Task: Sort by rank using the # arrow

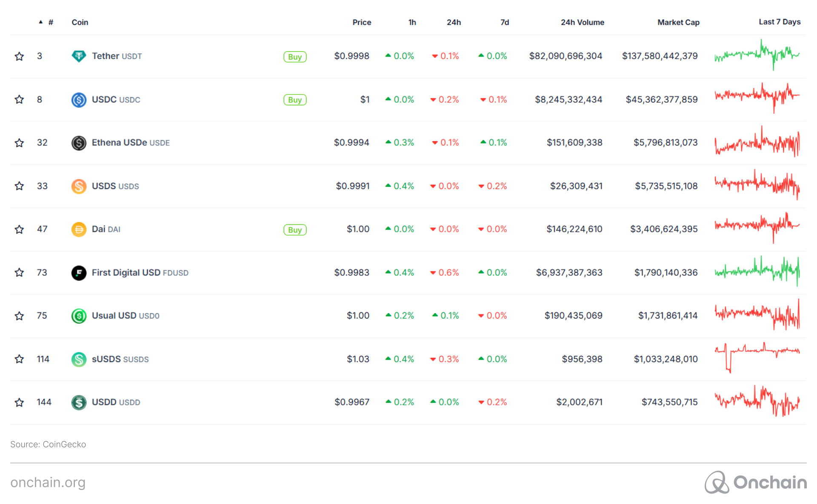Action: click(x=46, y=22)
